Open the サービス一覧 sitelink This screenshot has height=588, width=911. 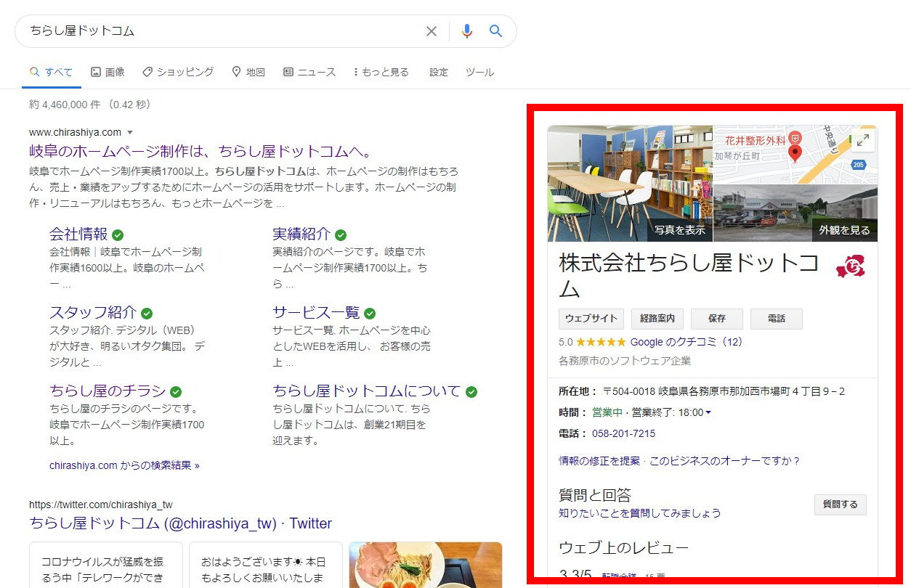tap(316, 312)
